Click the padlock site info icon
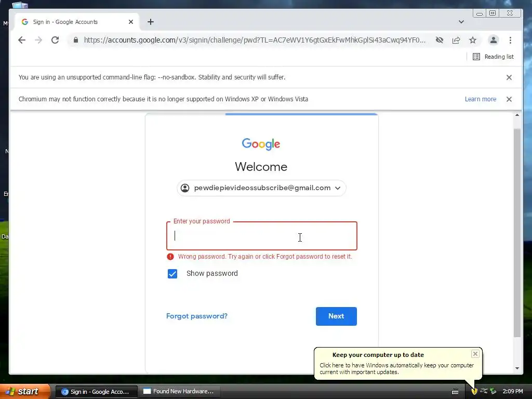The height and width of the screenshot is (399, 532). click(x=76, y=40)
